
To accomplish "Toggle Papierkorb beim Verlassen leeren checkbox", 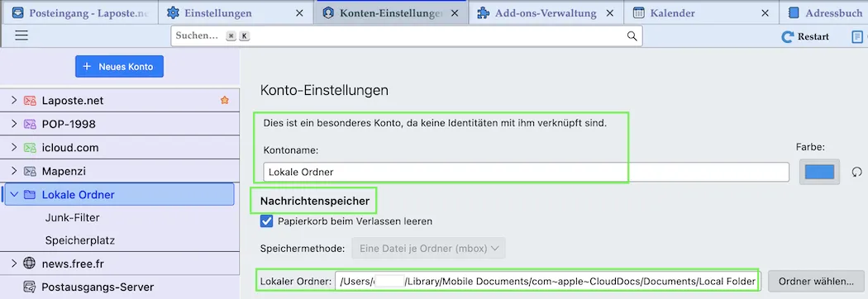I will click(x=267, y=221).
